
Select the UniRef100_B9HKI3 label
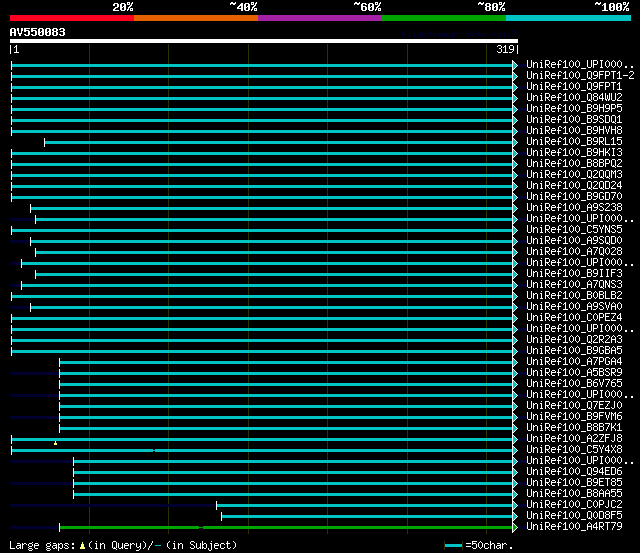point(574,153)
